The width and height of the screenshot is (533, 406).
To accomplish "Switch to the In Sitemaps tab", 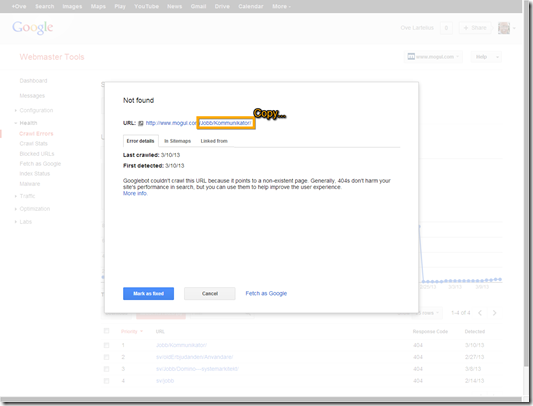I will [177, 141].
